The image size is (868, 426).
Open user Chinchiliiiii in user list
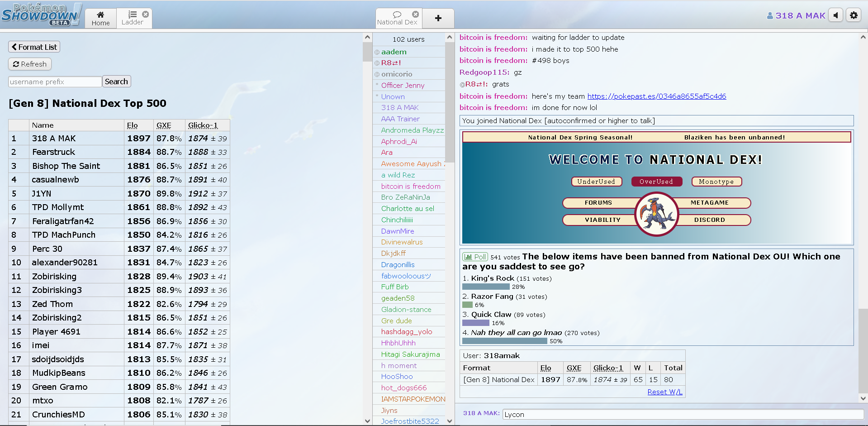[409, 220]
